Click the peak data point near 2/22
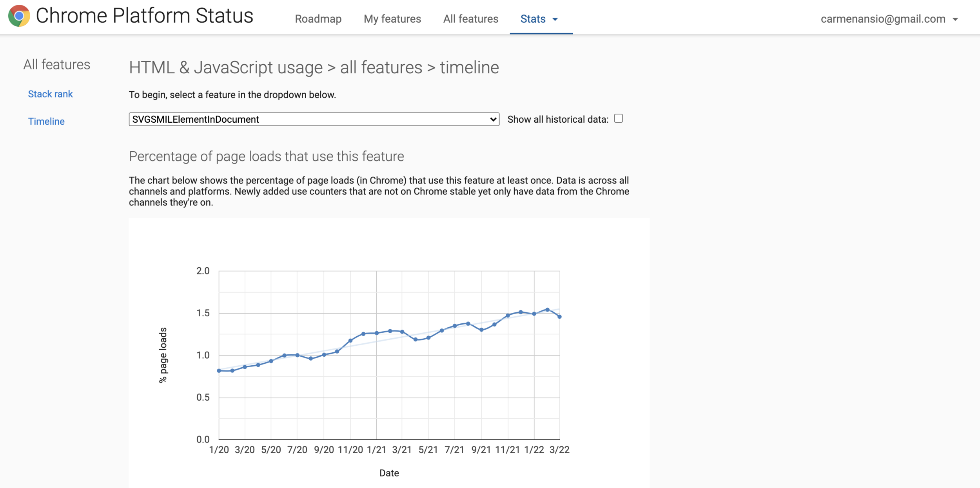This screenshot has width=980, height=488. tap(547, 310)
